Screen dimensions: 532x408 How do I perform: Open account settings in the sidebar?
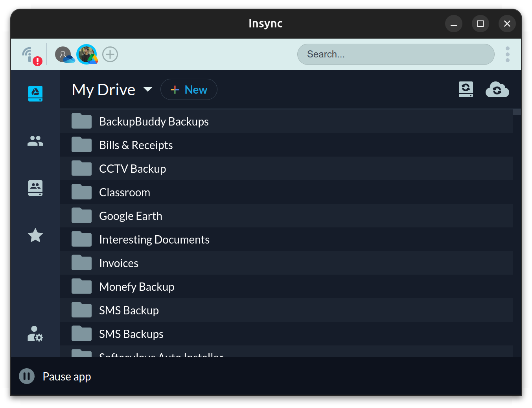pos(35,334)
